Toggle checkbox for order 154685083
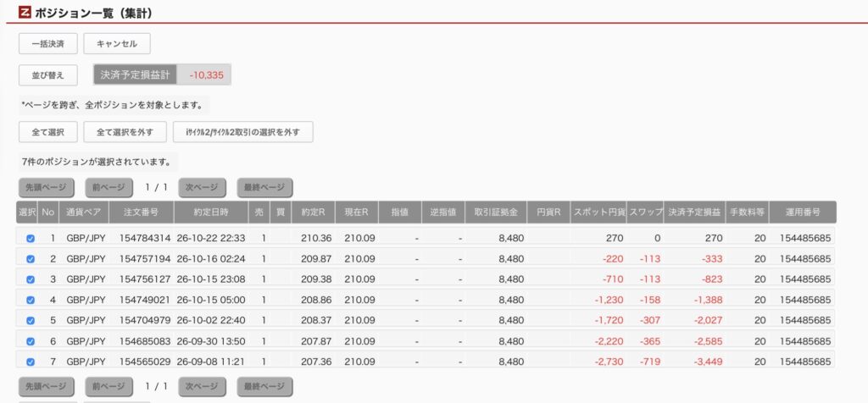The width and height of the screenshot is (868, 403). [x=31, y=341]
